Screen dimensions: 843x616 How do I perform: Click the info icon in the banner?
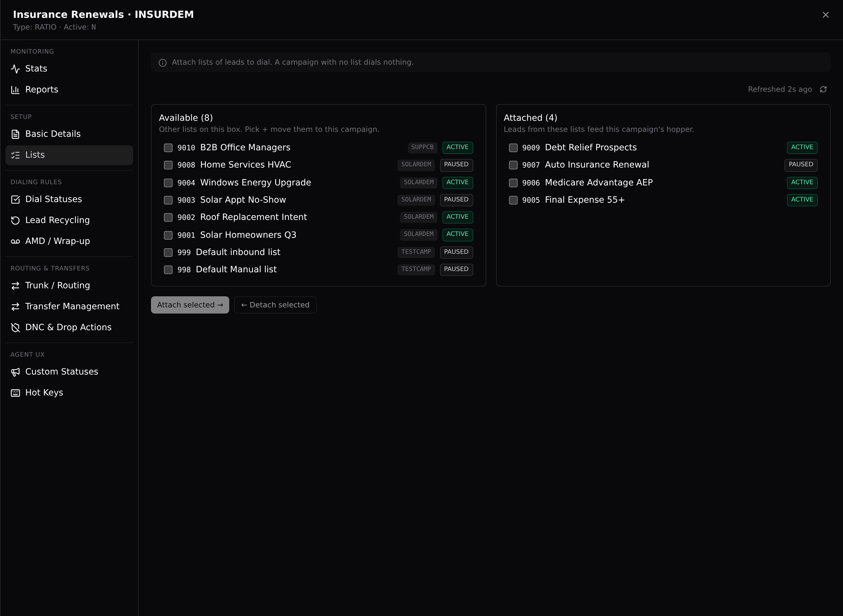click(x=163, y=63)
